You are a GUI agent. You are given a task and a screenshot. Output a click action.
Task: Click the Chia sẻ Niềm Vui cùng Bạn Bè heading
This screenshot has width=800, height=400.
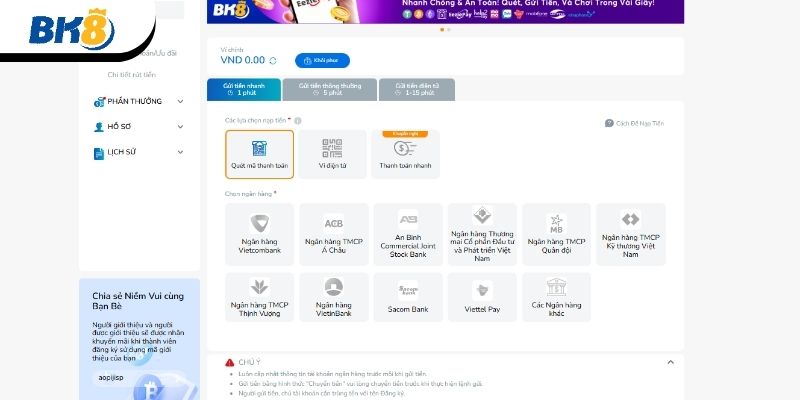138,301
